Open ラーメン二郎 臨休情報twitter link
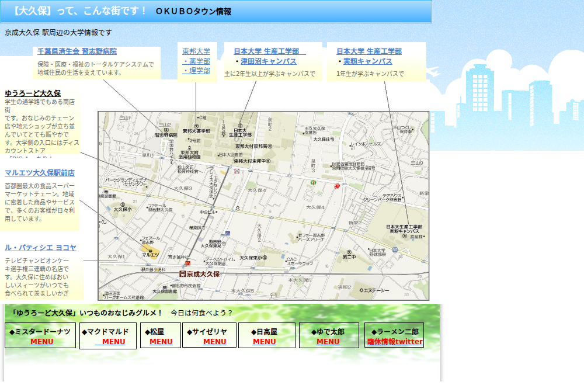The height and width of the screenshot is (392, 584). [395, 342]
